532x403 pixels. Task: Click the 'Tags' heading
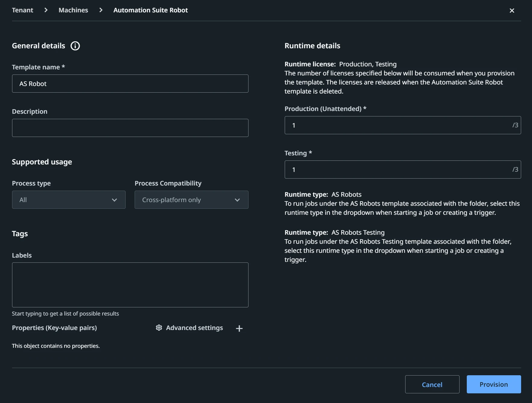click(x=20, y=234)
